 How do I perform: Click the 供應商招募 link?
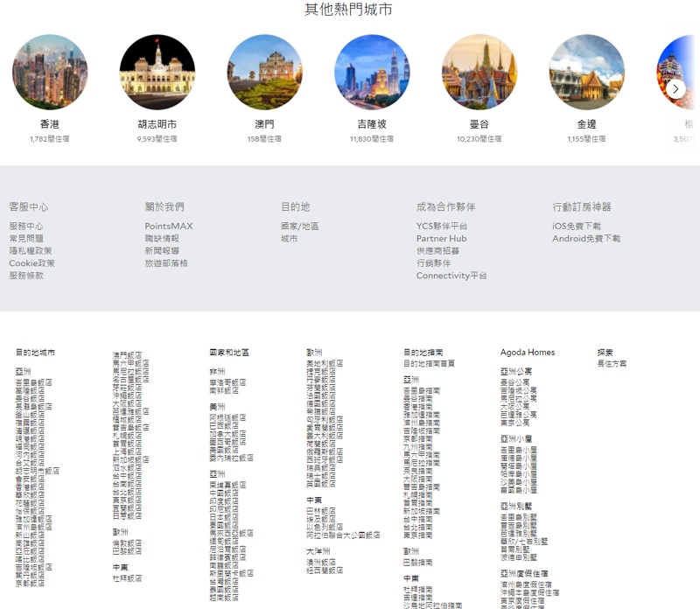[438, 251]
